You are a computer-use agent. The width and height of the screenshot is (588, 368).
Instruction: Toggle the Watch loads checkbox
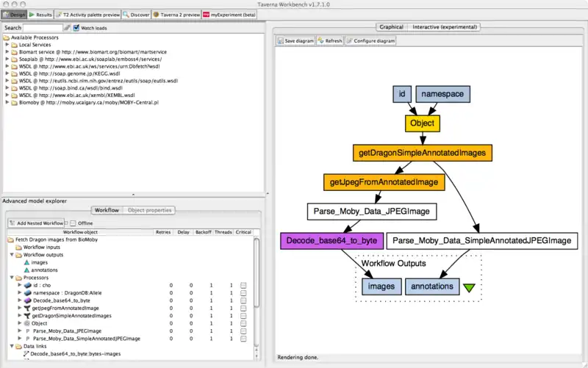[x=77, y=28]
